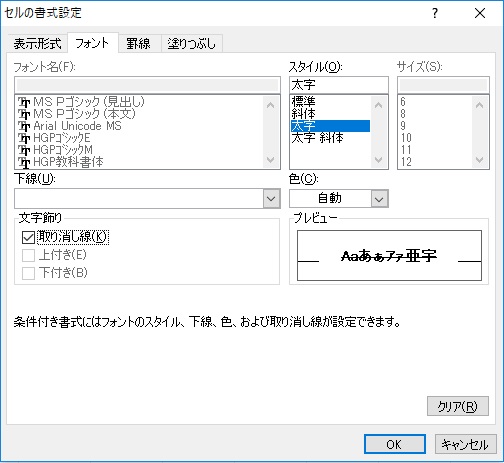
Task: Choose size 9 in size list
Action: click(x=435, y=126)
